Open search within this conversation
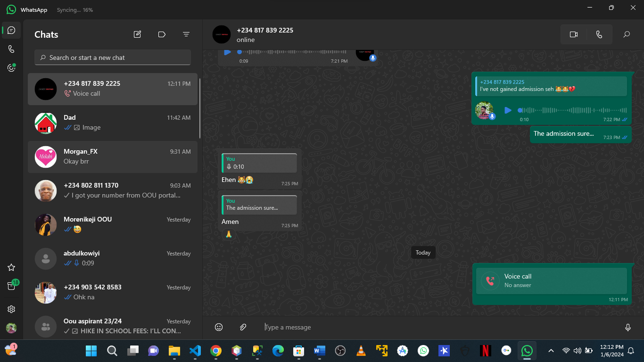The width and height of the screenshot is (644, 362). pyautogui.click(x=626, y=34)
